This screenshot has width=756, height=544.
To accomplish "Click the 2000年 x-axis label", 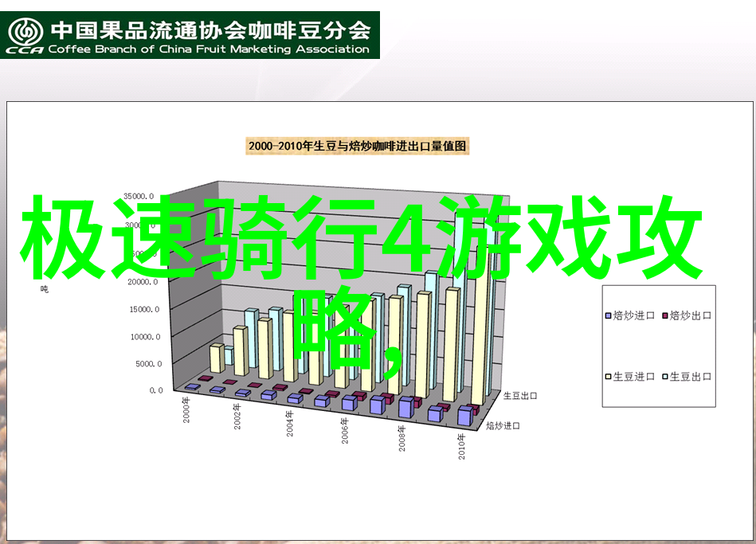I will 187,412.
